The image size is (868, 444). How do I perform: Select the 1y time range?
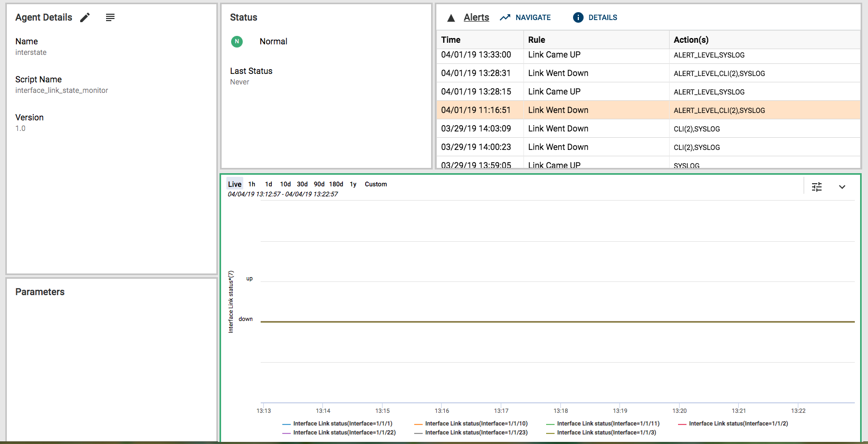click(353, 184)
